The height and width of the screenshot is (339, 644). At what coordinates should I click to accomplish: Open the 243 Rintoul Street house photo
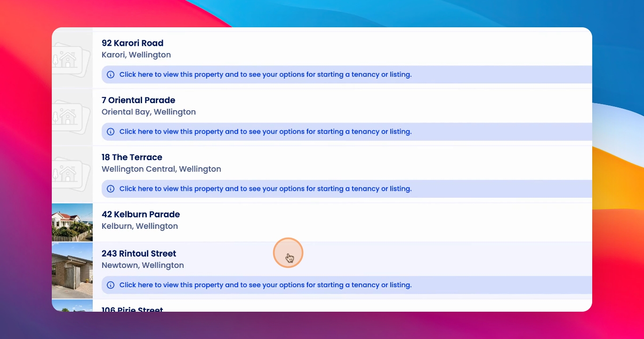click(x=72, y=271)
